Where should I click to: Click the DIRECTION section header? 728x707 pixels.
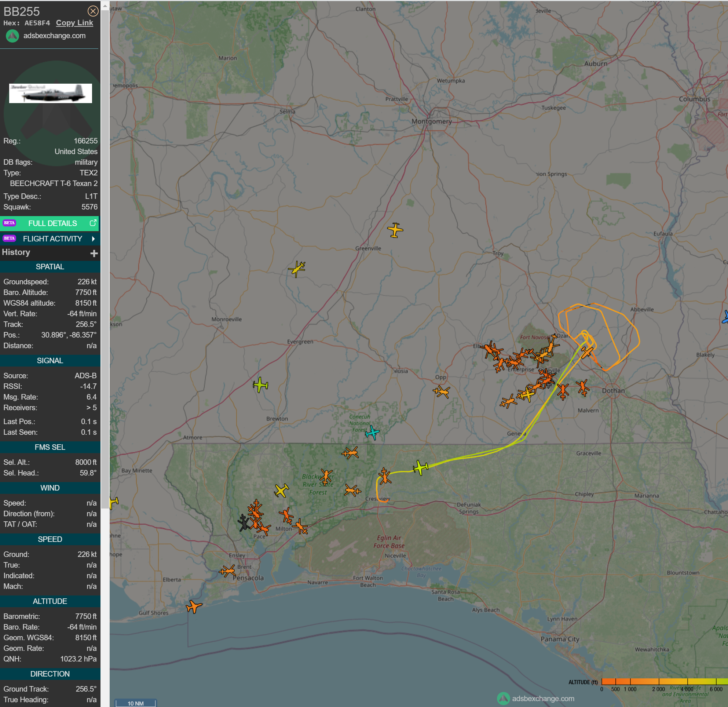(50, 674)
